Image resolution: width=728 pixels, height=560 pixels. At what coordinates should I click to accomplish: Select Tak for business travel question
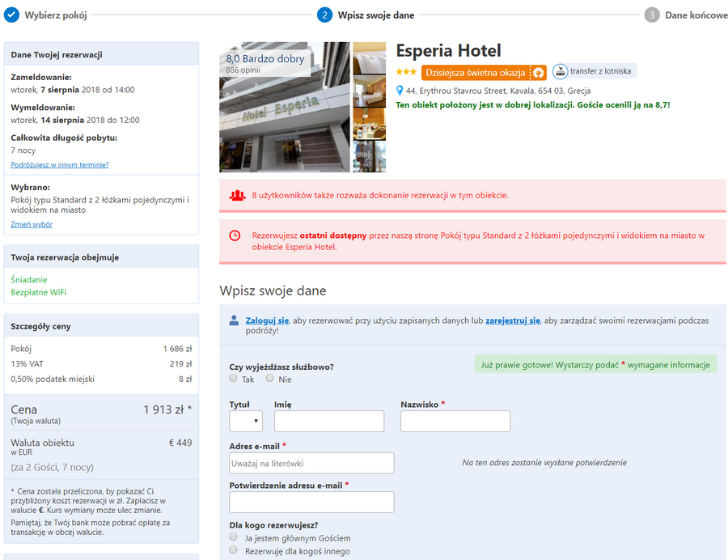pos(233,378)
